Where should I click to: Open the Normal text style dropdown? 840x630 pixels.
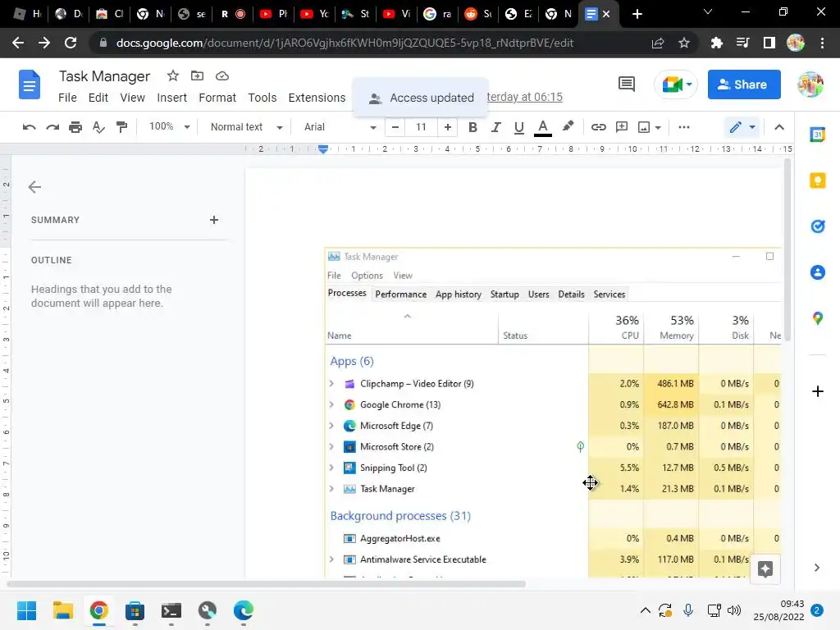pos(246,127)
